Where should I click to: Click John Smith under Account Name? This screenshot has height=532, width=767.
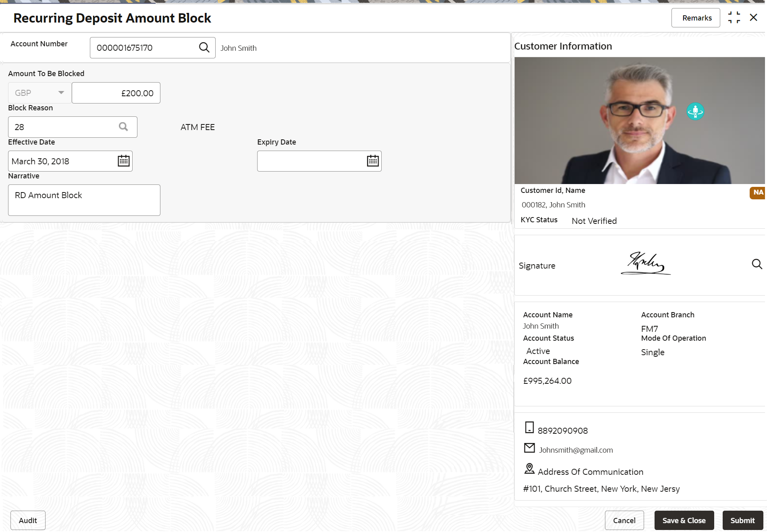(x=541, y=326)
